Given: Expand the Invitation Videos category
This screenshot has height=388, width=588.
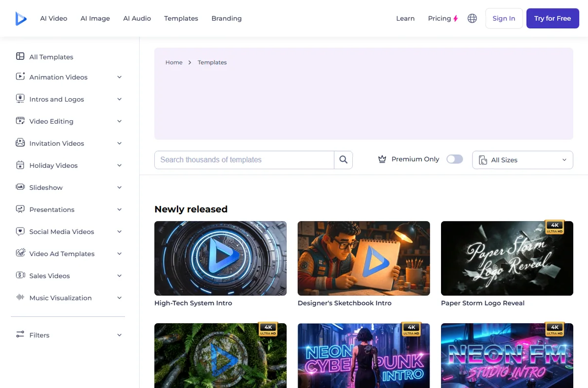Looking at the screenshot, I should click(120, 143).
